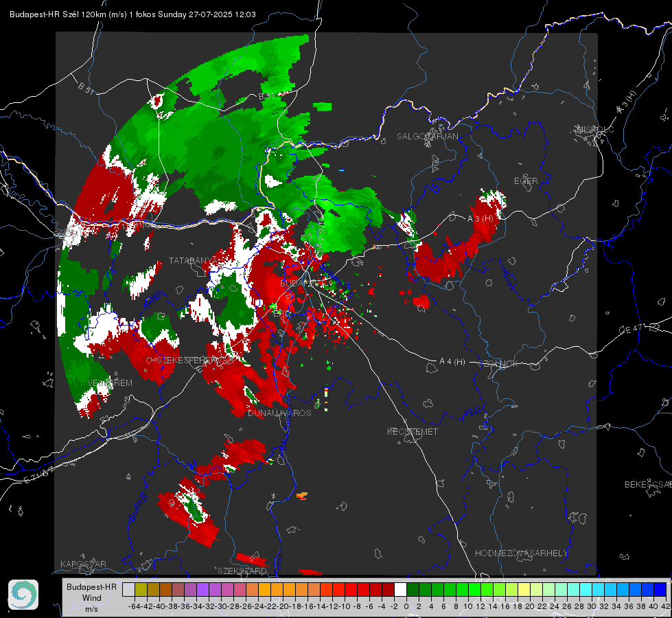
Task: Pick the gray swatch at the legend's left end
Action: 128,589
